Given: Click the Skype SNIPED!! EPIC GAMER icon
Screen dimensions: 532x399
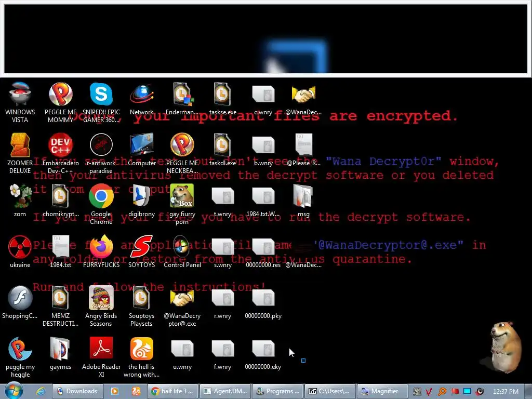Looking at the screenshot, I should click(x=101, y=102).
